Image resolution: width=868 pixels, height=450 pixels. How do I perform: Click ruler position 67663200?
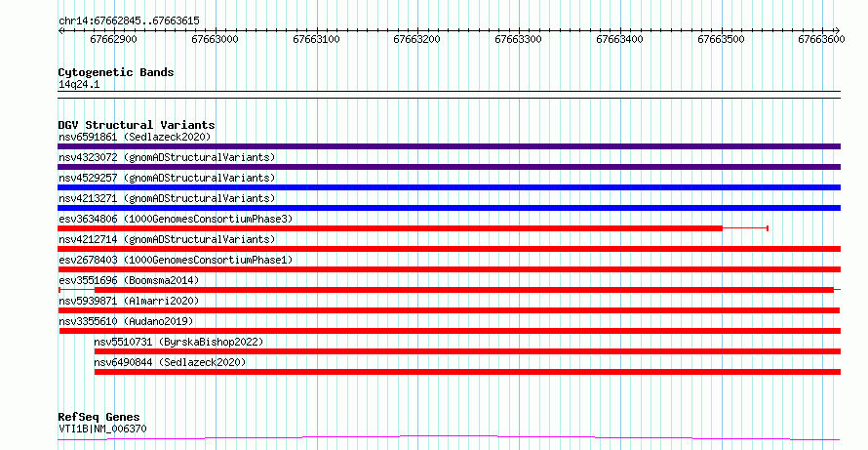click(x=416, y=39)
